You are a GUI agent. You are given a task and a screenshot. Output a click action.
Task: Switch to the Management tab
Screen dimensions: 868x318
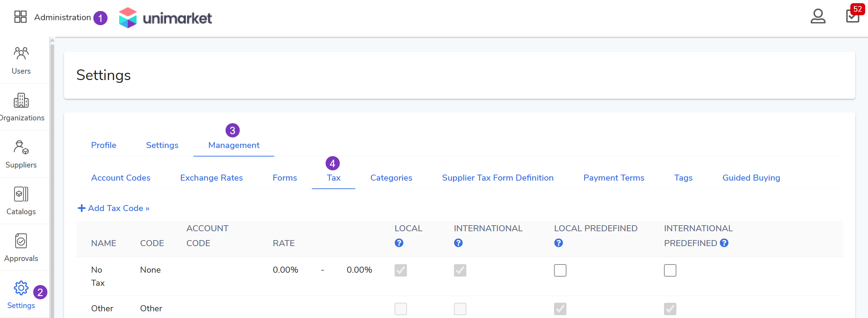[234, 145]
